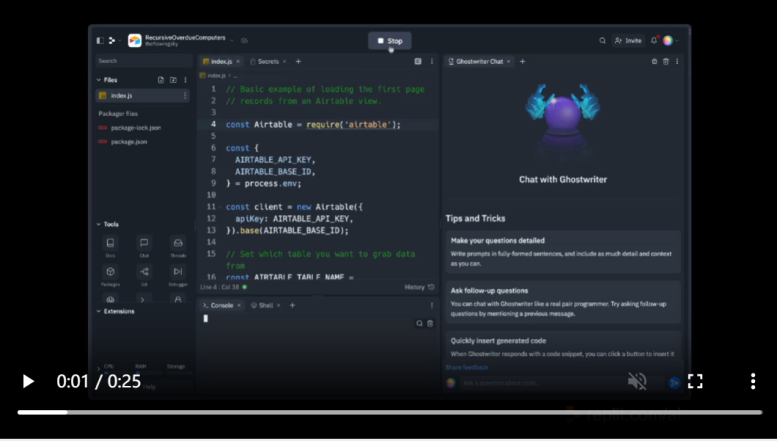Screen dimensions: 777x441
Task: Close the Console tab
Action: coord(239,305)
